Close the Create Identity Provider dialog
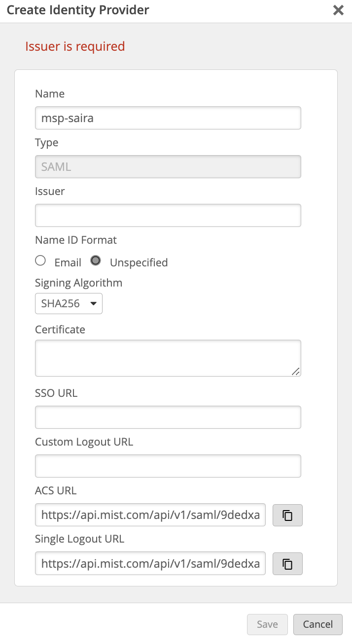 338,10
